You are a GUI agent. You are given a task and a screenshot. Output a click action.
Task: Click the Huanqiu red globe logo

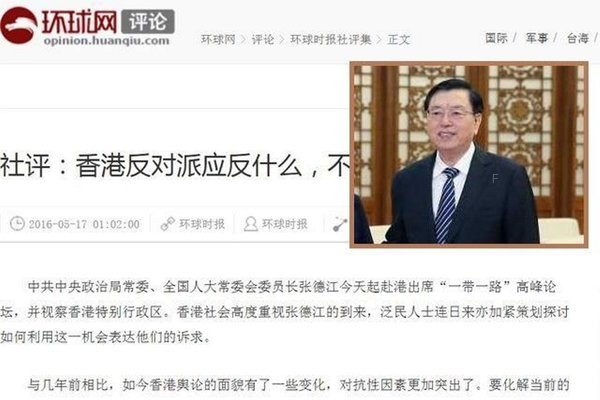pyautogui.click(x=19, y=25)
